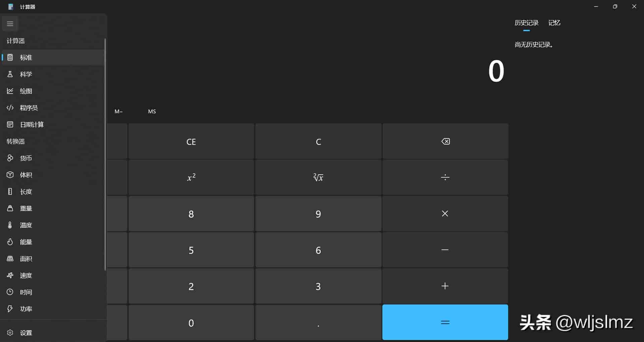Click the blue equals button

click(x=445, y=322)
